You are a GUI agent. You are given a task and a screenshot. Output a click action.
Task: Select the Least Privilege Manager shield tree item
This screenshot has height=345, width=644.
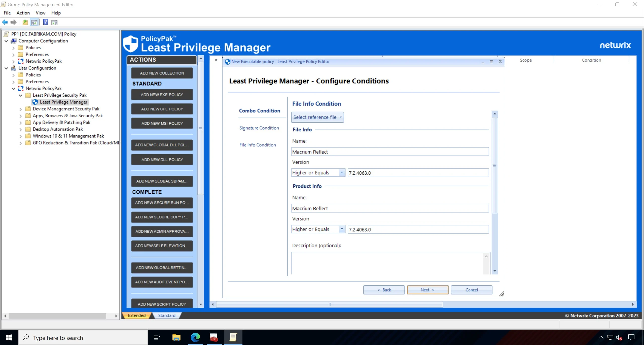coord(60,102)
